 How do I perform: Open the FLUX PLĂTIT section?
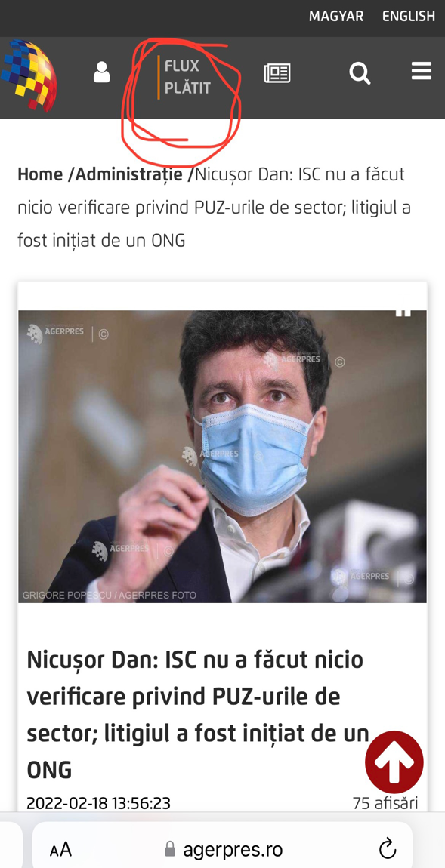[x=187, y=78]
